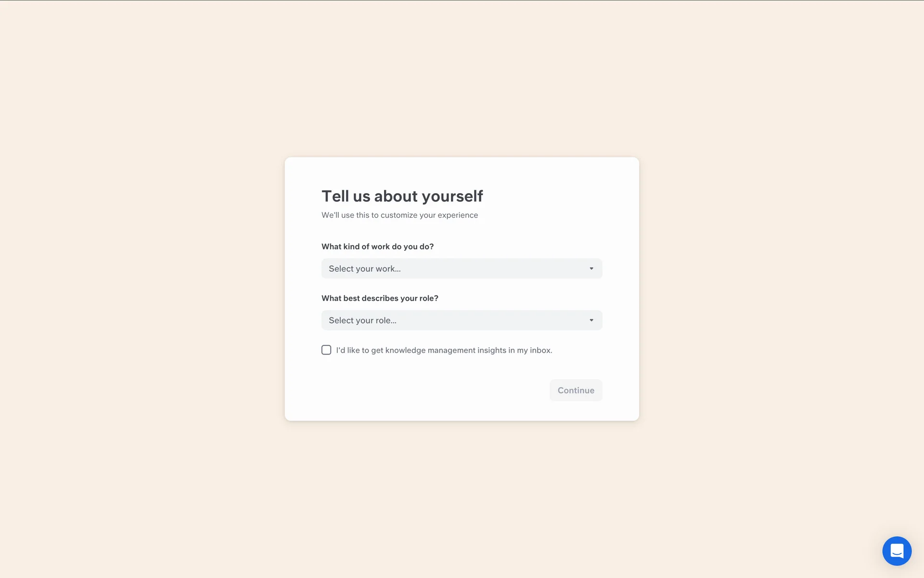Click the "What best describes your role?" label
924x578 pixels.
(380, 298)
